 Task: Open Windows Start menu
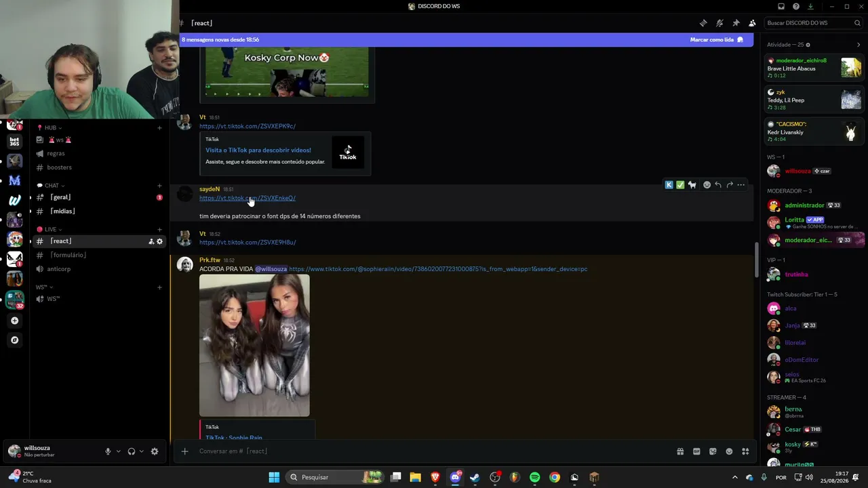274,477
